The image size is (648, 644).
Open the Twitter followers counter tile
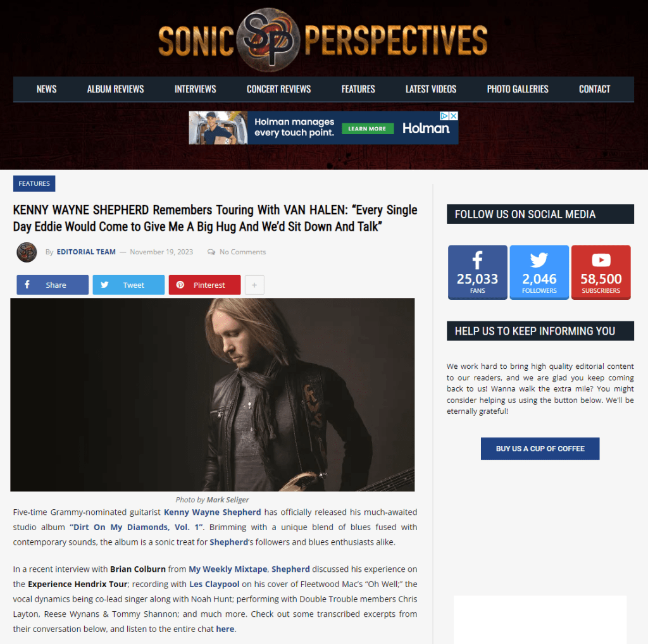tap(539, 272)
